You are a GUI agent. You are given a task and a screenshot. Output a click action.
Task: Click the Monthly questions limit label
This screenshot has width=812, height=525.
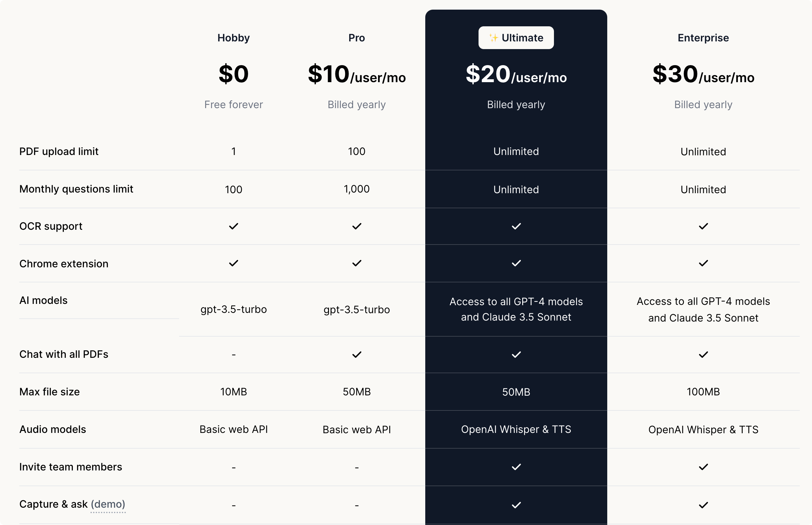coord(76,189)
